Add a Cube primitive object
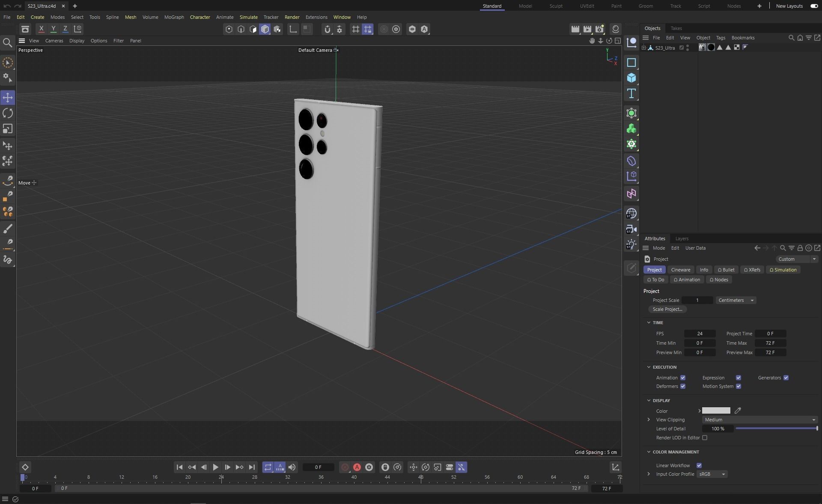This screenshot has height=504, width=822. click(631, 78)
